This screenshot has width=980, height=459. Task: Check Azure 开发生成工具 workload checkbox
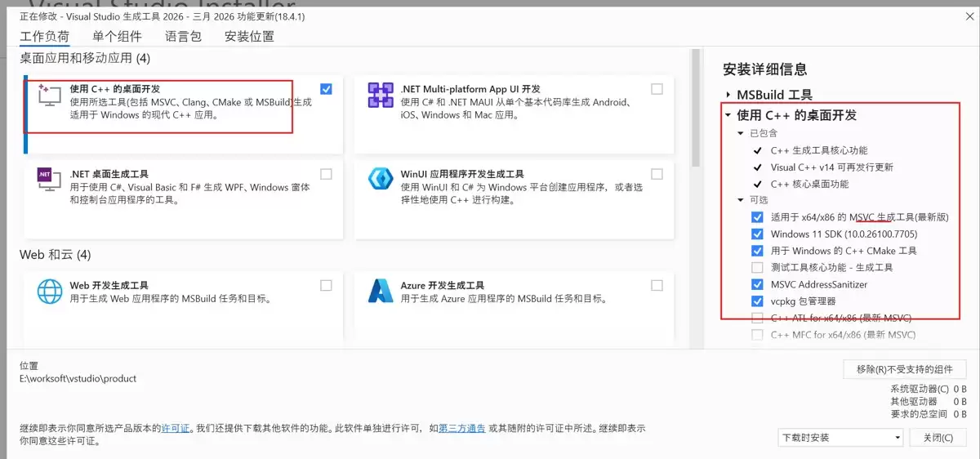tap(657, 285)
